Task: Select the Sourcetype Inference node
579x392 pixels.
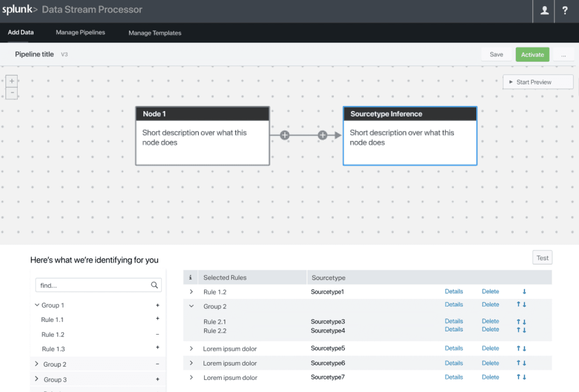Action: pos(410,136)
